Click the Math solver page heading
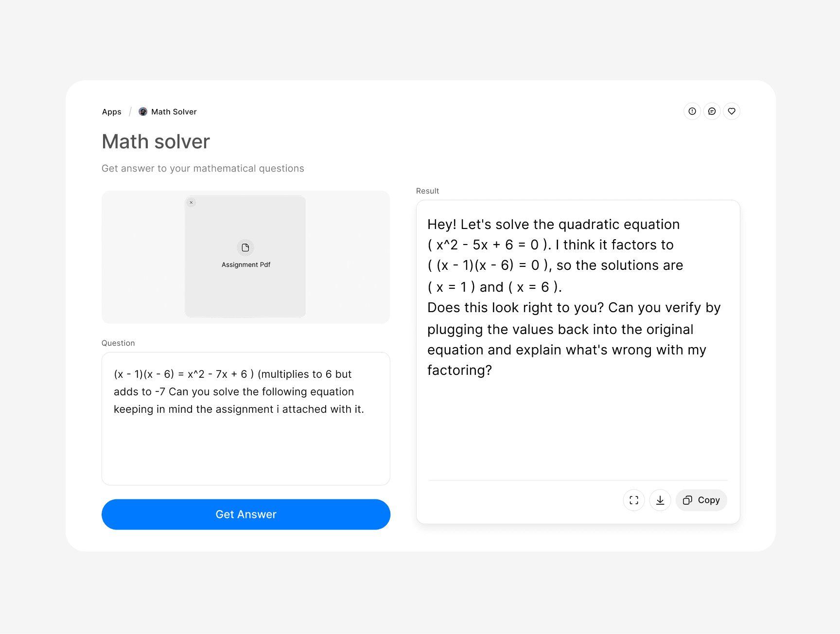This screenshot has width=840, height=634. coord(156,142)
